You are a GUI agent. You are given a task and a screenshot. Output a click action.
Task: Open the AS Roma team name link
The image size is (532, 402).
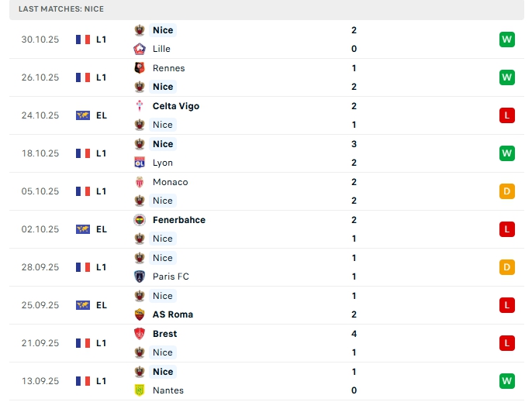(x=173, y=314)
